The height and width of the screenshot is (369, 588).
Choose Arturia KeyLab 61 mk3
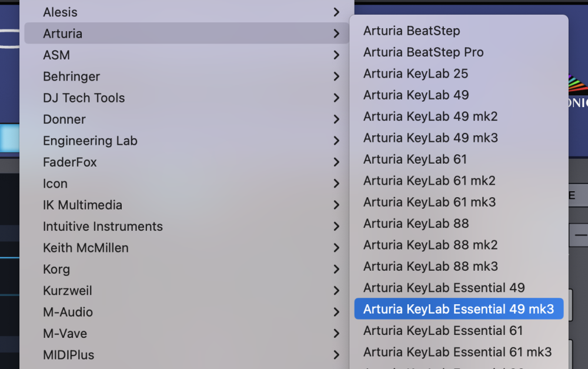(x=429, y=202)
